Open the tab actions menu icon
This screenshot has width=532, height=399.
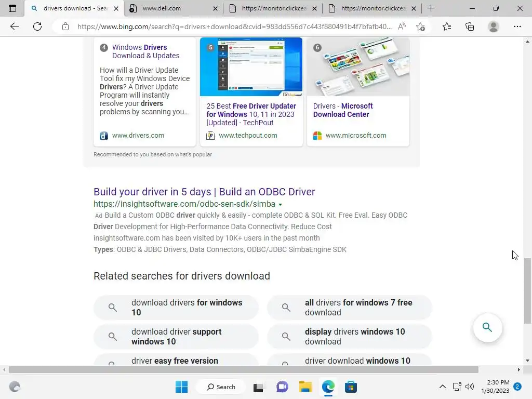point(12,8)
